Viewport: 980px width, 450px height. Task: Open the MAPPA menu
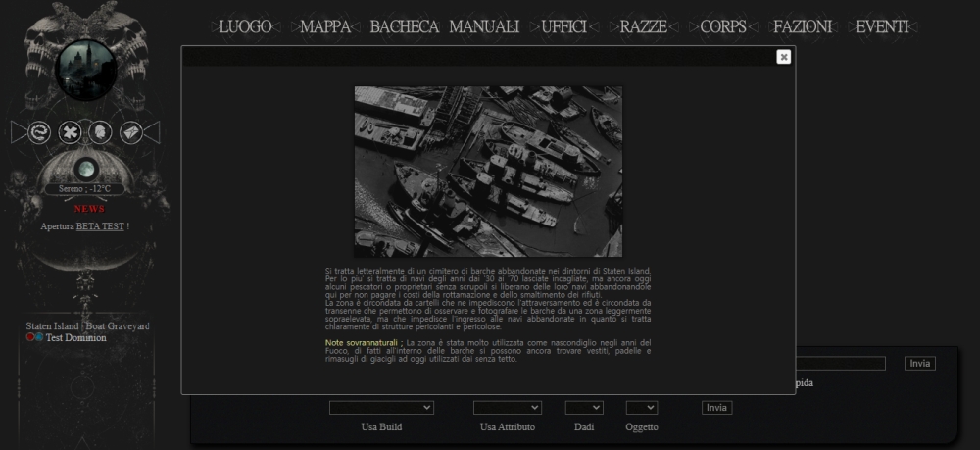(x=325, y=26)
